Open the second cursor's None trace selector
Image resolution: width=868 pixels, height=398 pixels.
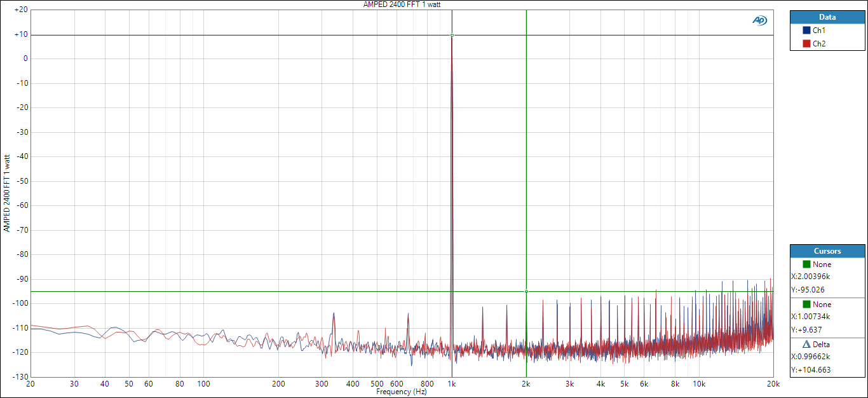[x=822, y=305]
